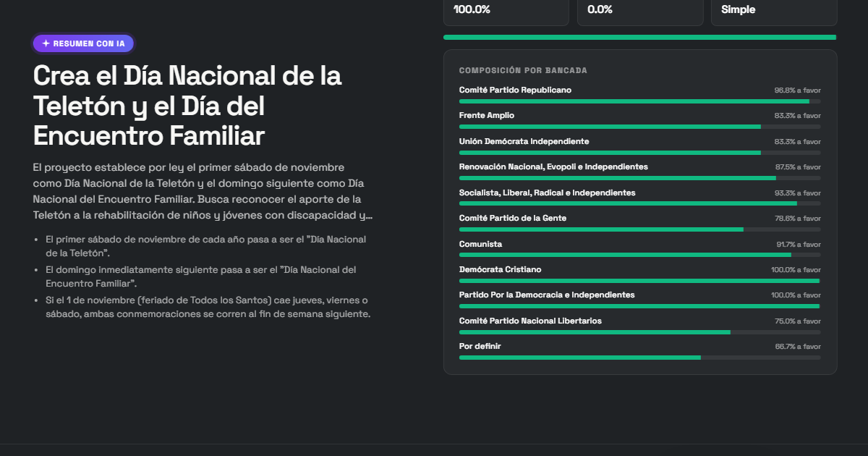Image resolution: width=868 pixels, height=456 pixels.
Task: Click the sparkle icon in RESUMEN CON IA badge
Action: 46,43
